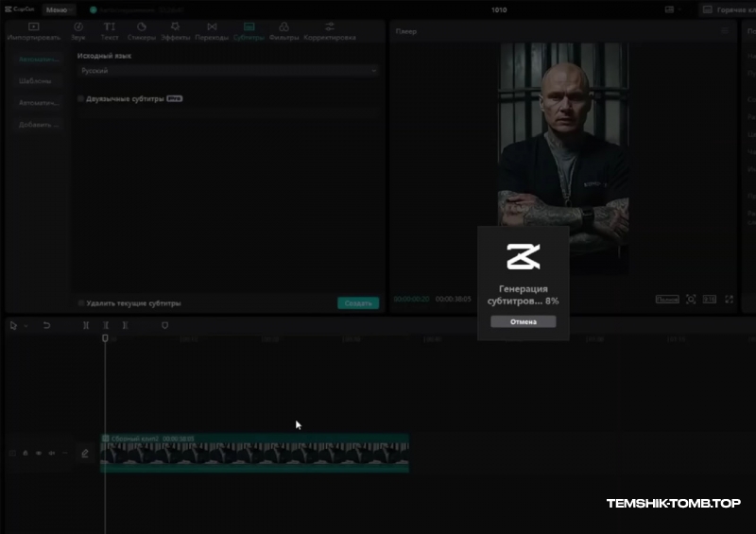Open the Горячие клавиши shortcuts button
Image resolution: width=756 pixels, height=534 pixels.
point(728,9)
